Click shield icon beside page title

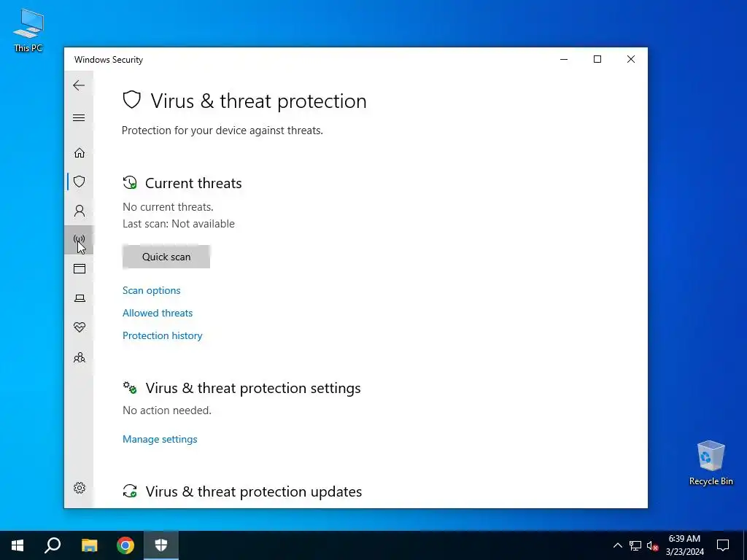[x=132, y=100]
